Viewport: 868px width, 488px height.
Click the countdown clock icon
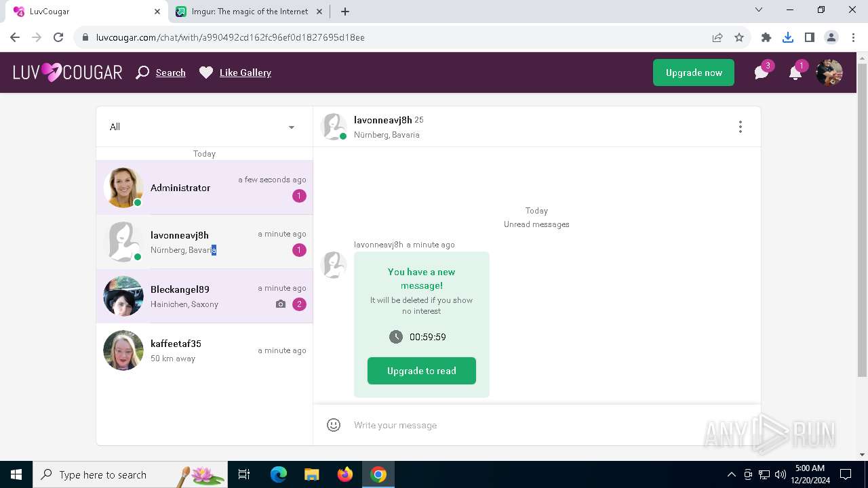[x=396, y=337]
